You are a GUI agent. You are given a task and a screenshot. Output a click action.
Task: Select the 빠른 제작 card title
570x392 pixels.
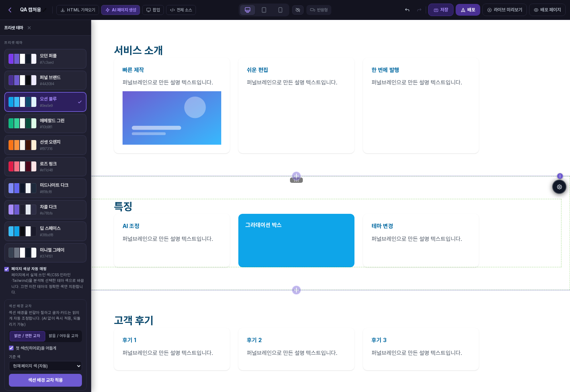pyautogui.click(x=133, y=70)
